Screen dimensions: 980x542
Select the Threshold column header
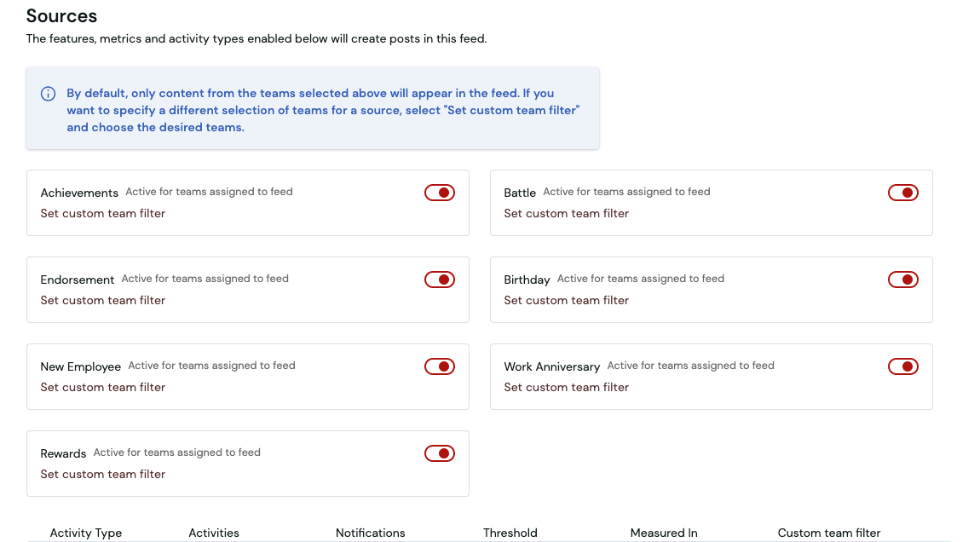point(510,533)
